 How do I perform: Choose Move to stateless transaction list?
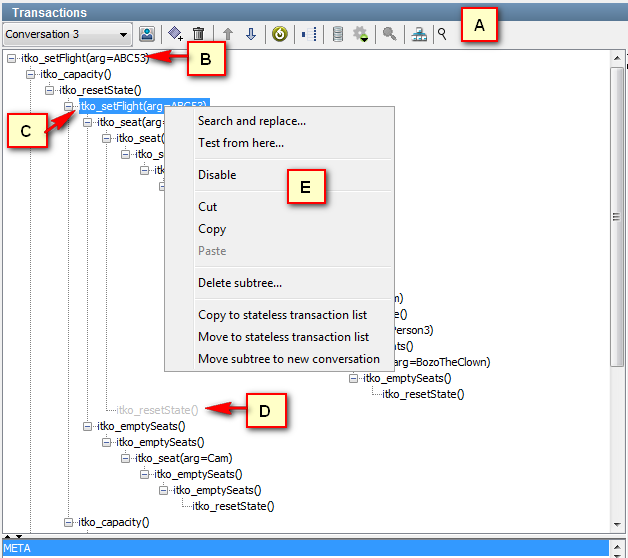click(284, 337)
